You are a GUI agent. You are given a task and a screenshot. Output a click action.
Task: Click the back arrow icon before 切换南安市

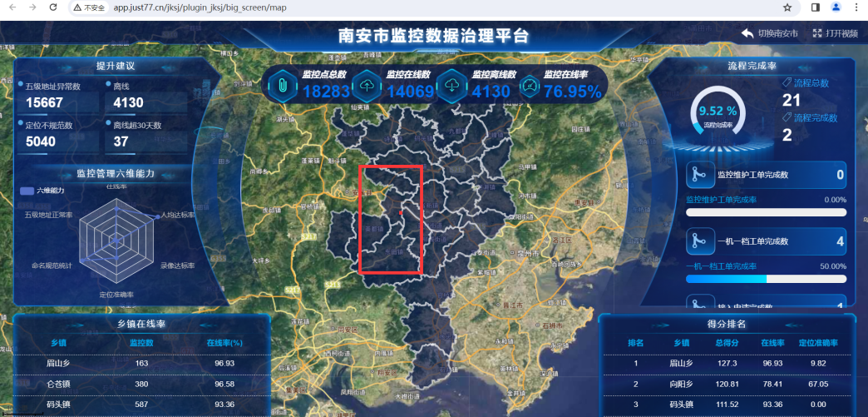pyautogui.click(x=748, y=33)
